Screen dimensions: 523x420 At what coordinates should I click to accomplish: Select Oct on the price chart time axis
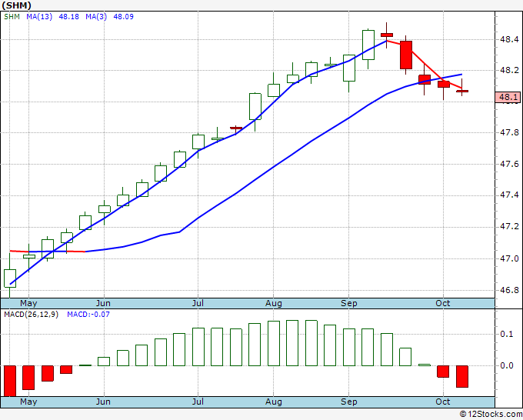click(x=442, y=303)
